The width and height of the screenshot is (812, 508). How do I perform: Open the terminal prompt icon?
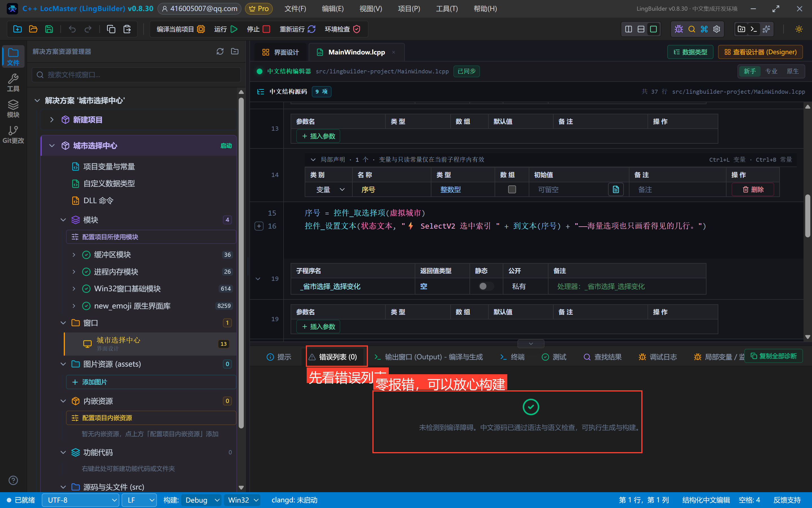(x=754, y=29)
